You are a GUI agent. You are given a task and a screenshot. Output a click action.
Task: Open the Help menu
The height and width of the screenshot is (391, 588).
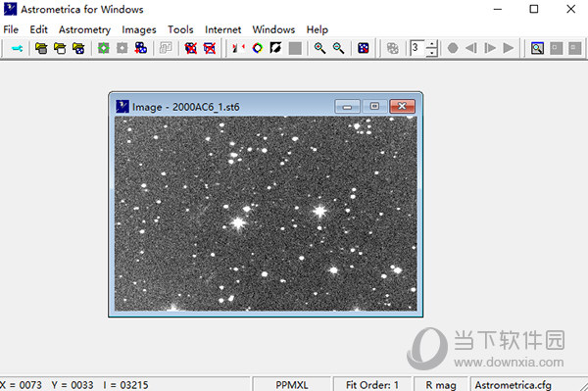point(318,29)
